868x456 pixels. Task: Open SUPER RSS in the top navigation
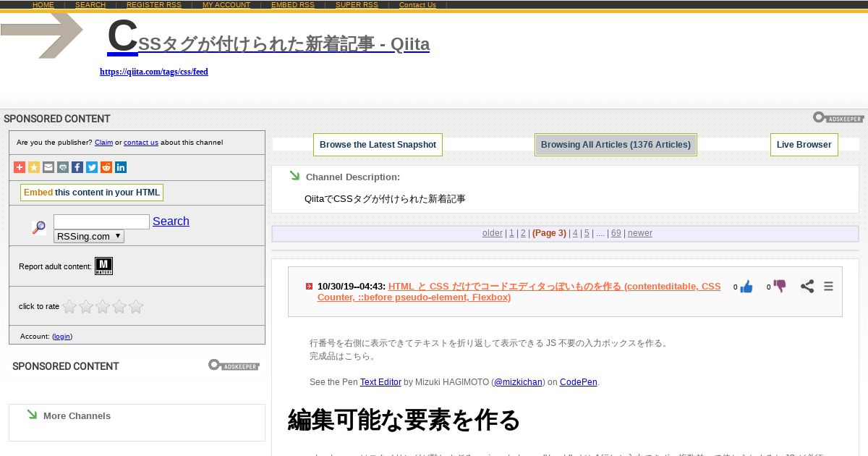coord(357,5)
